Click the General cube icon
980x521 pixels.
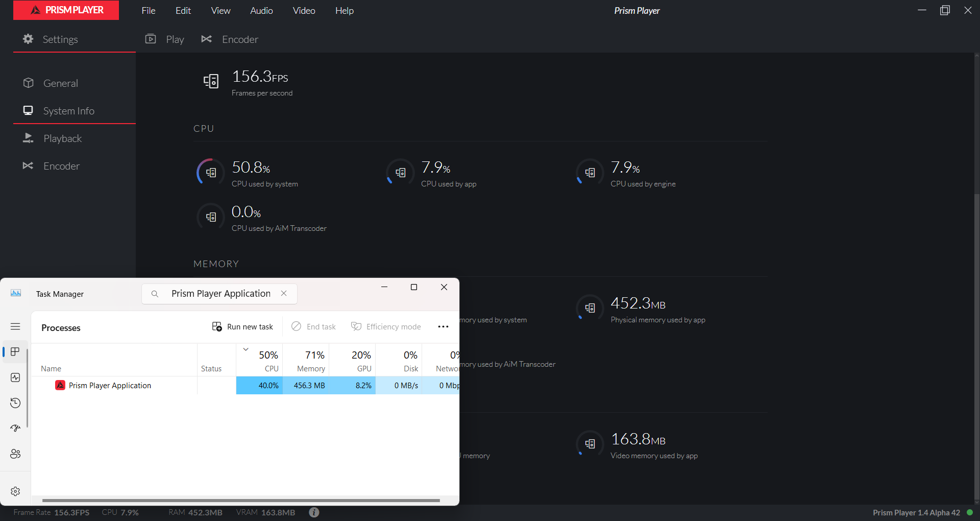click(29, 83)
